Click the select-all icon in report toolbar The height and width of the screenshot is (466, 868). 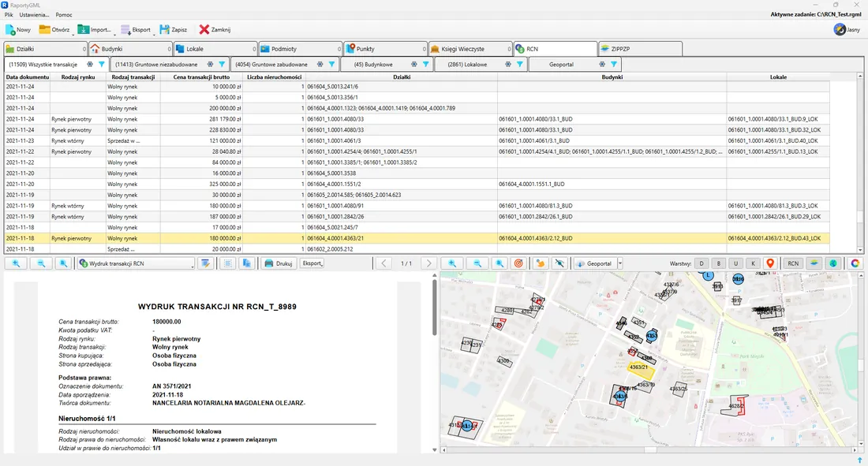pyautogui.click(x=227, y=263)
